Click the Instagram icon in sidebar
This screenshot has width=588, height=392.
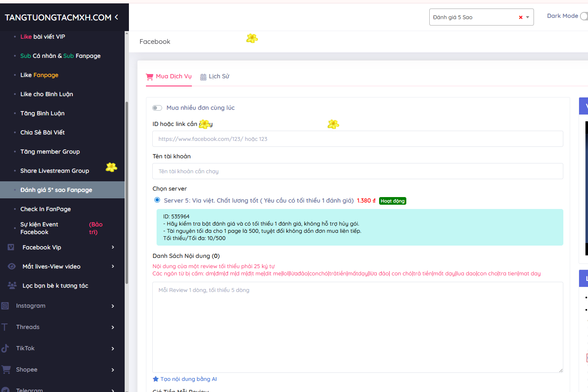(5, 306)
